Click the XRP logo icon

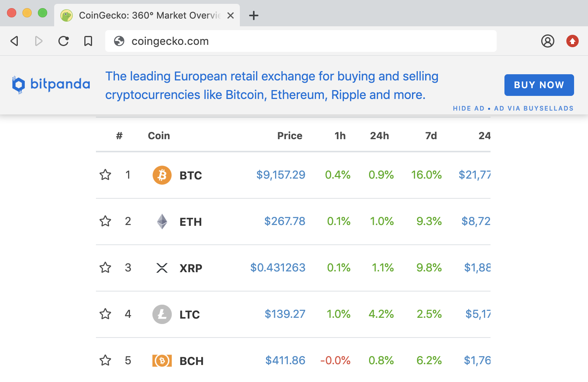tap(162, 268)
